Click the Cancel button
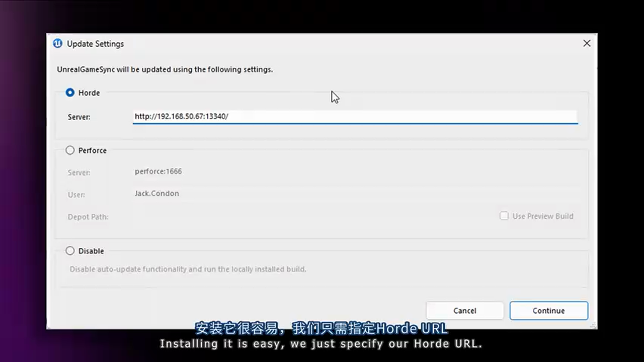 [x=464, y=310]
